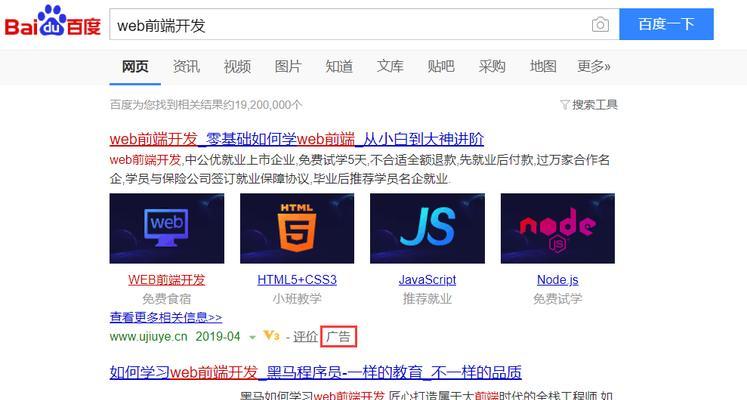Open the 采购 tab

[492, 66]
